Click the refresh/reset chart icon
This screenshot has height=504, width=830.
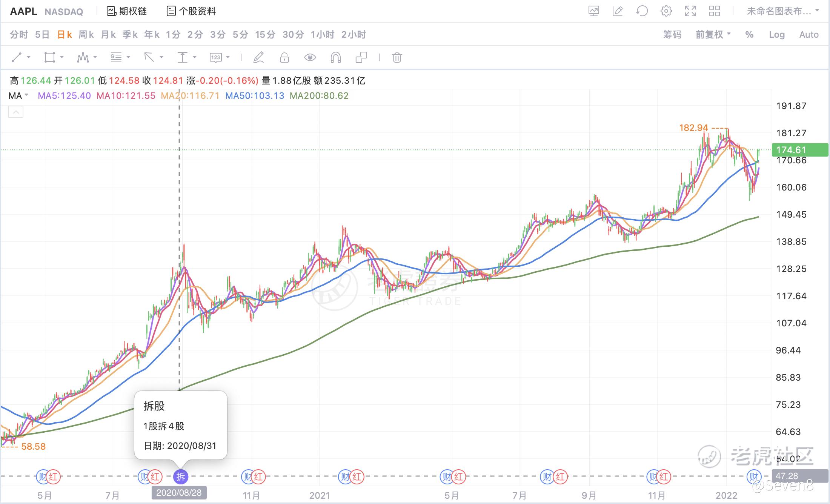pyautogui.click(x=642, y=11)
